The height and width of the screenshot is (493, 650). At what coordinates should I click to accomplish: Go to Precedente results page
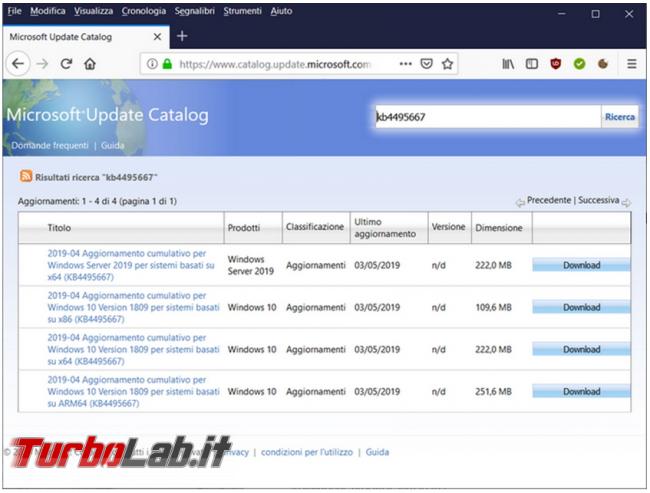coord(549,200)
